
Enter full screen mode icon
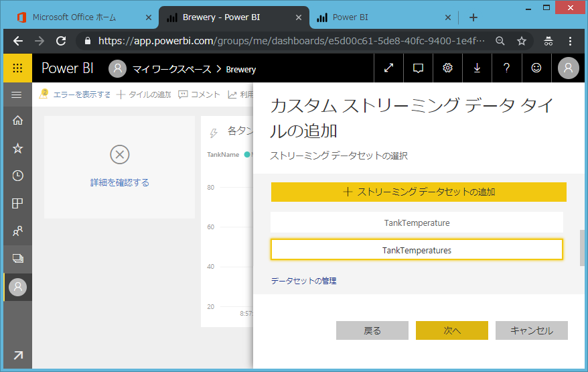tap(389, 68)
